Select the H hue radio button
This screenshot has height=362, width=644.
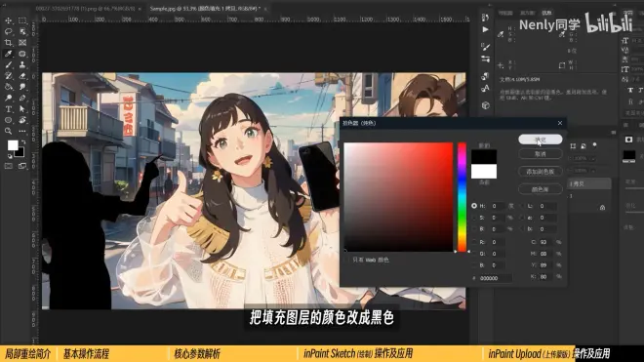(474, 206)
